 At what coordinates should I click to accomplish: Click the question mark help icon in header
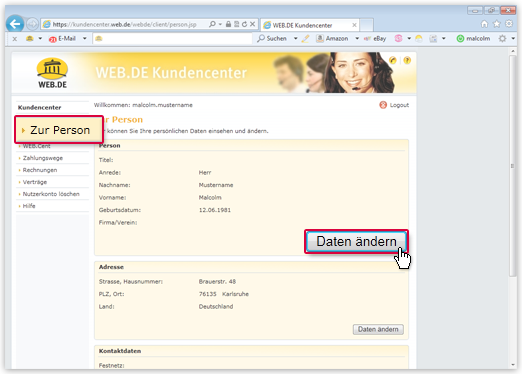click(407, 60)
